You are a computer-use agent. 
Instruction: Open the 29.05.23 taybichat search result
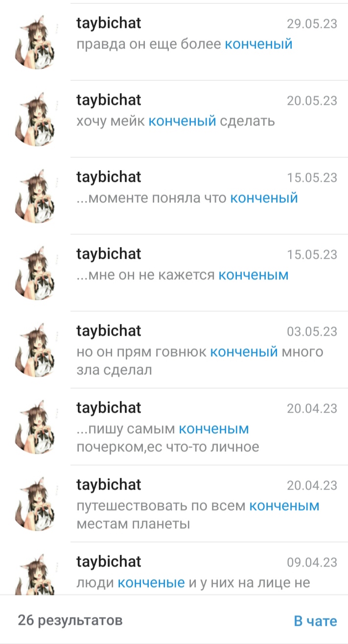click(174, 42)
